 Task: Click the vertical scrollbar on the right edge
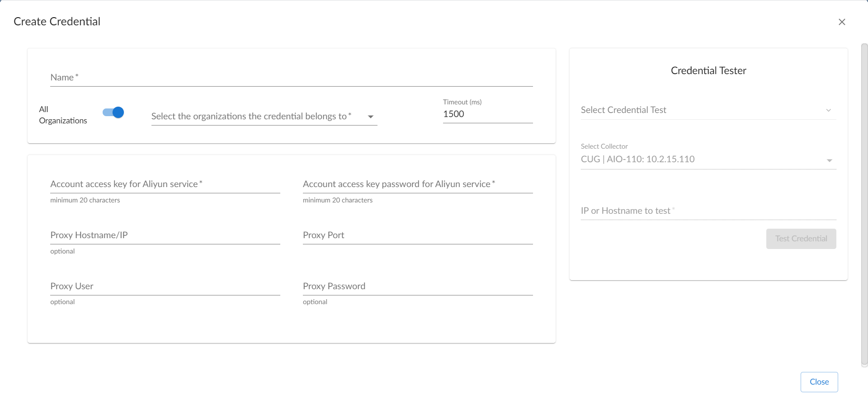tap(864, 203)
